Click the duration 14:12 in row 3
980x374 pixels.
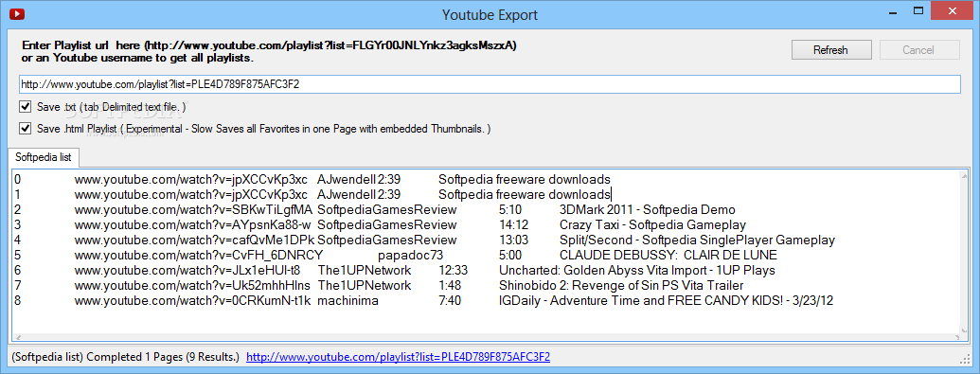pyautogui.click(x=514, y=224)
